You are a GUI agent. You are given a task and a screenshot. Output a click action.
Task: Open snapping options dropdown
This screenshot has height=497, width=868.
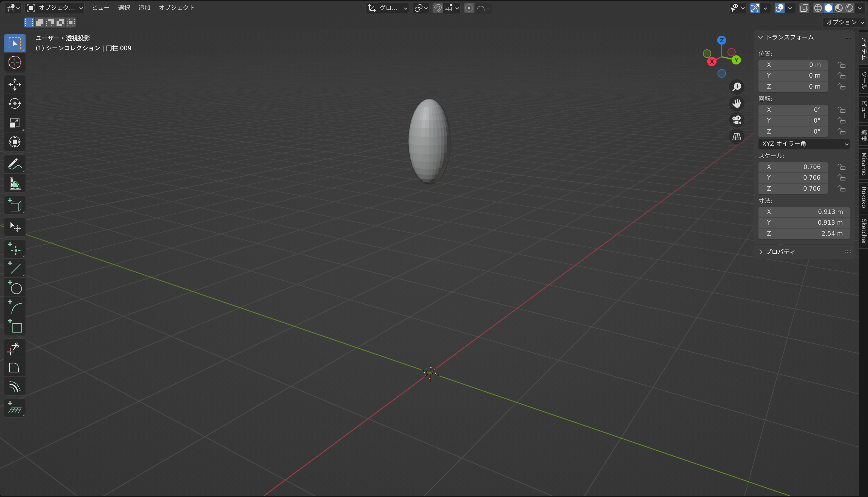point(452,8)
